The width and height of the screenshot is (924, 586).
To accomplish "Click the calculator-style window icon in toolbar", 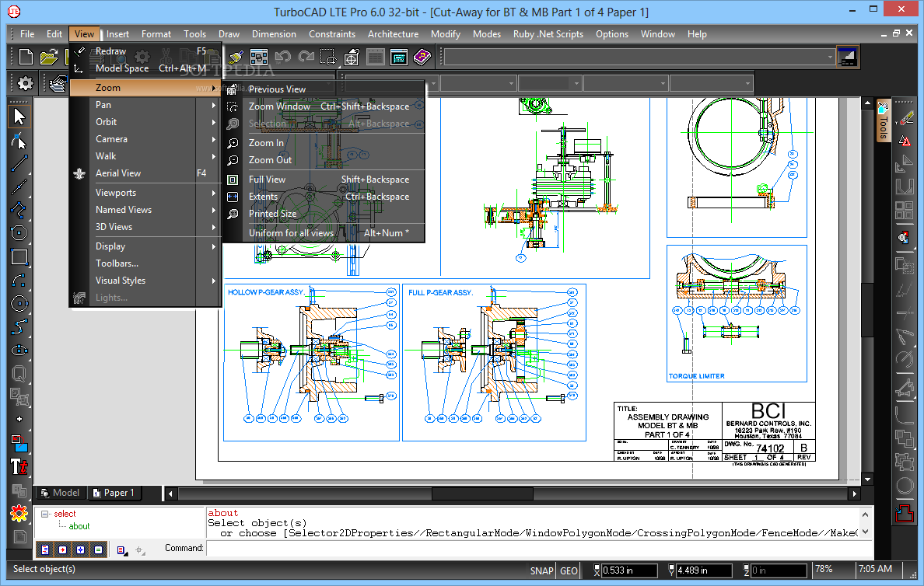I will pyautogui.click(x=399, y=58).
